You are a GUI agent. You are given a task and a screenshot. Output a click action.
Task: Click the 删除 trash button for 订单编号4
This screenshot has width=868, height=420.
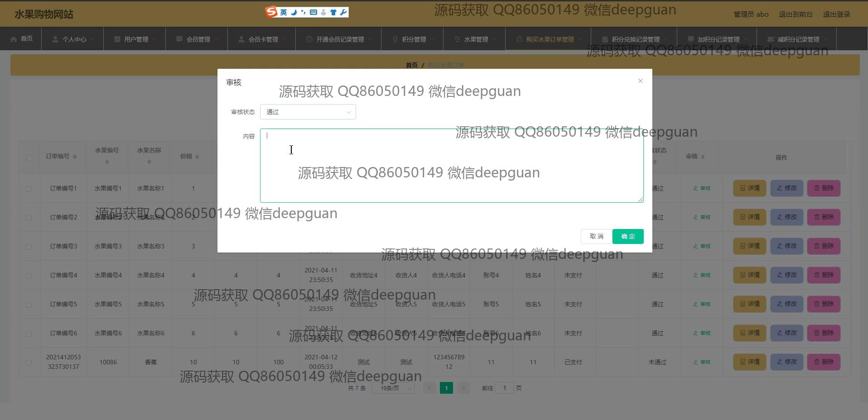(823, 275)
